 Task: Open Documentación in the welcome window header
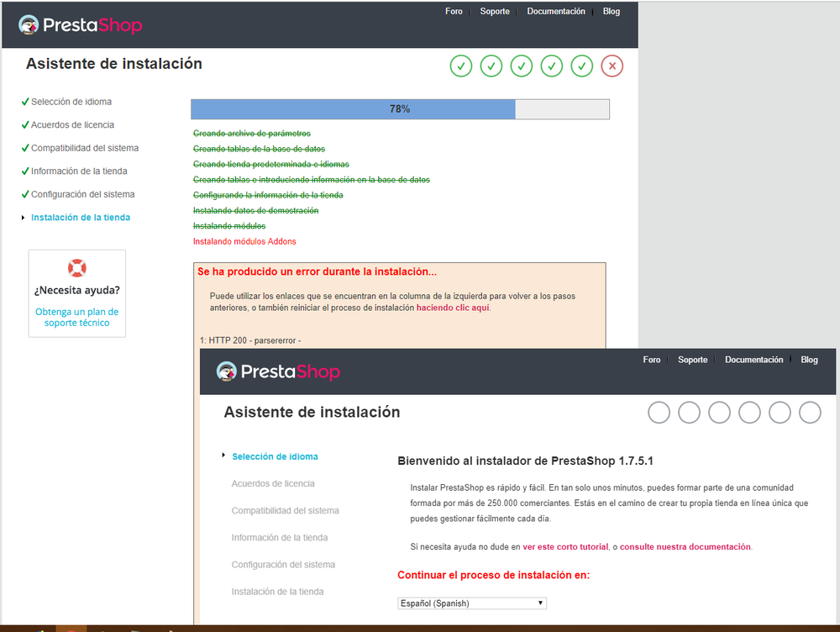tap(753, 360)
